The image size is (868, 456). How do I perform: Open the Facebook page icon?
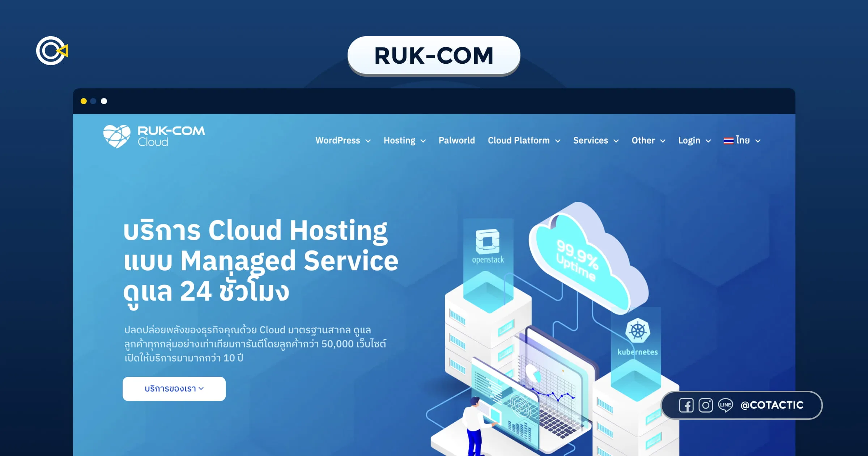click(x=686, y=405)
